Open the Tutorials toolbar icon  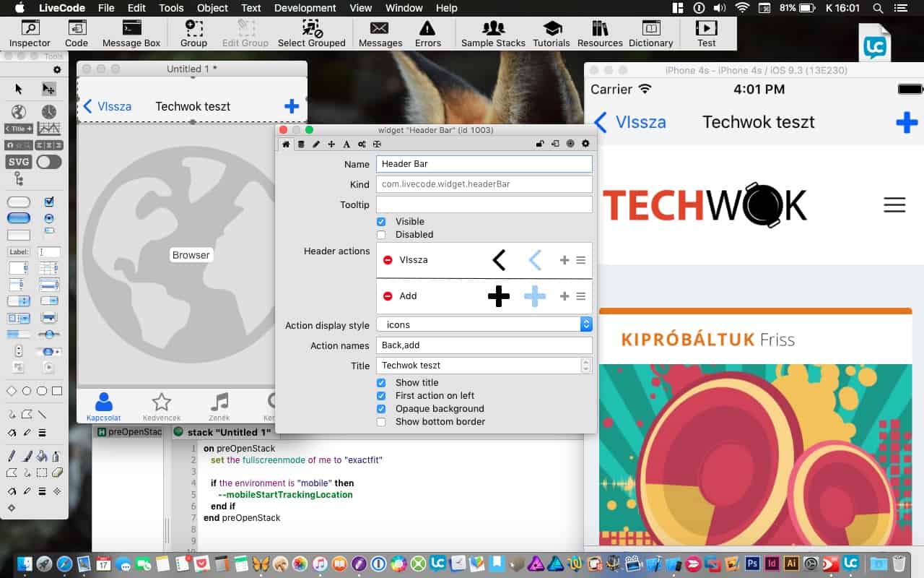(x=552, y=34)
